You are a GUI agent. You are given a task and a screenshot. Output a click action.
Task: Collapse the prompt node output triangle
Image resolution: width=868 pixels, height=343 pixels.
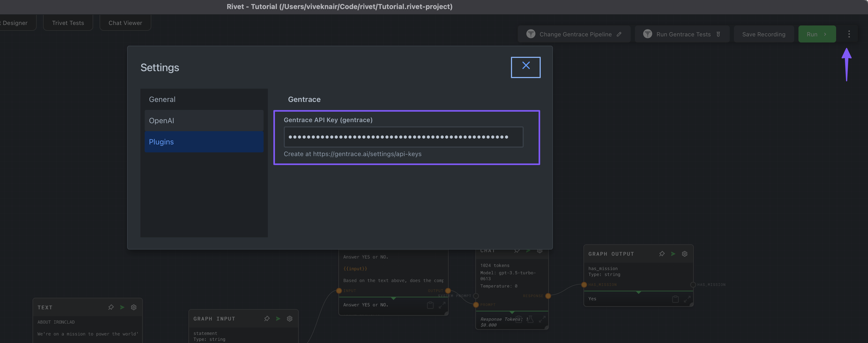(393, 298)
